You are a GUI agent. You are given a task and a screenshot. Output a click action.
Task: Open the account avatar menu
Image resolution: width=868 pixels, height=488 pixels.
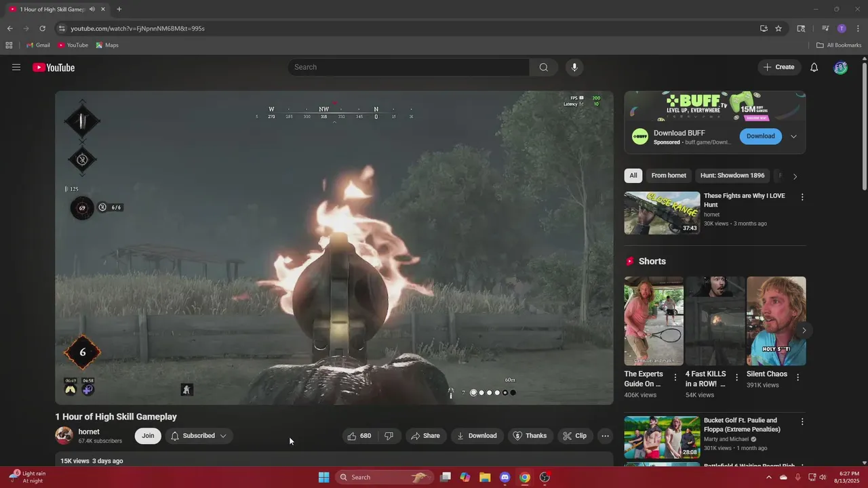pos(840,67)
